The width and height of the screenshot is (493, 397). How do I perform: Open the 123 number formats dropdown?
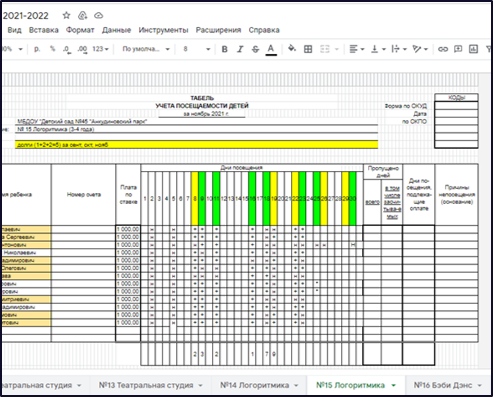[x=100, y=49]
